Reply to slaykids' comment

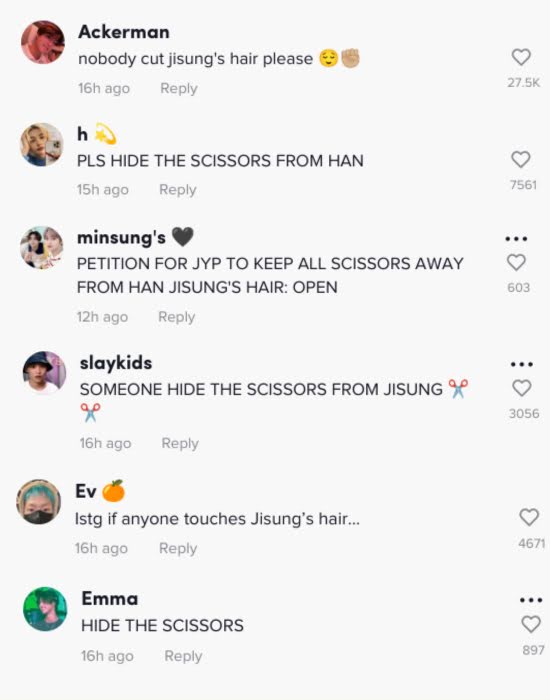click(180, 443)
